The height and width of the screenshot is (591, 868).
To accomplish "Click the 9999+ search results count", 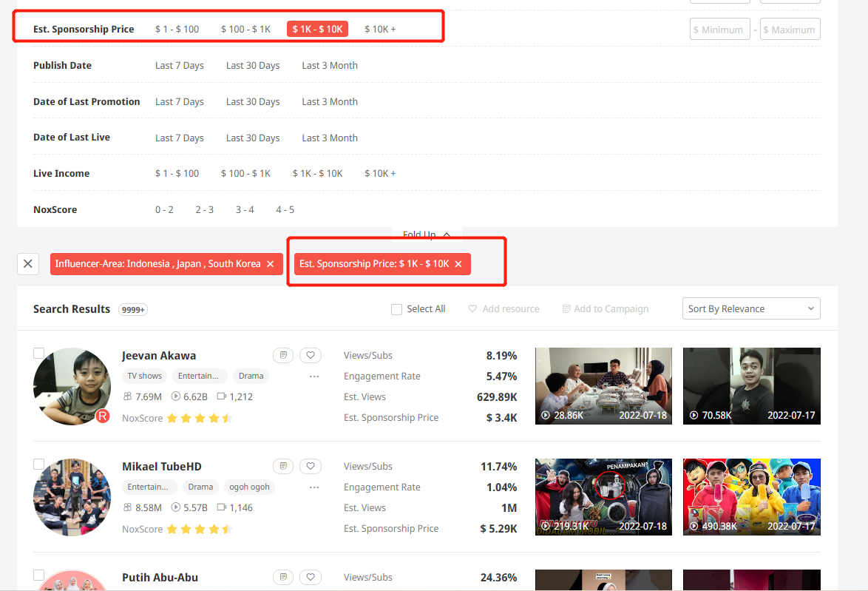I will 133,310.
